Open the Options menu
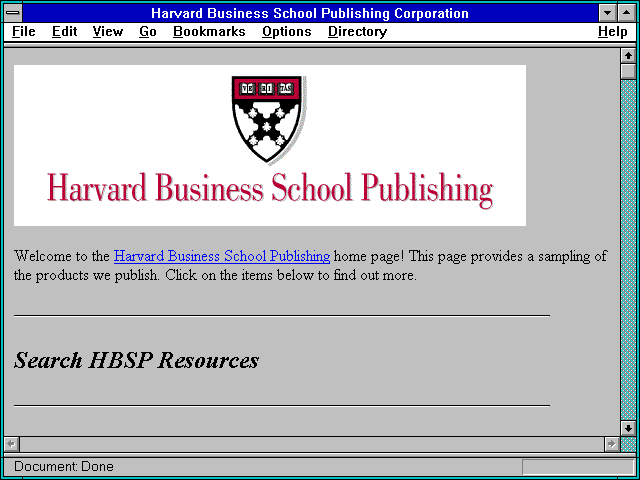Screen dimensions: 640x480 [x=287, y=32]
